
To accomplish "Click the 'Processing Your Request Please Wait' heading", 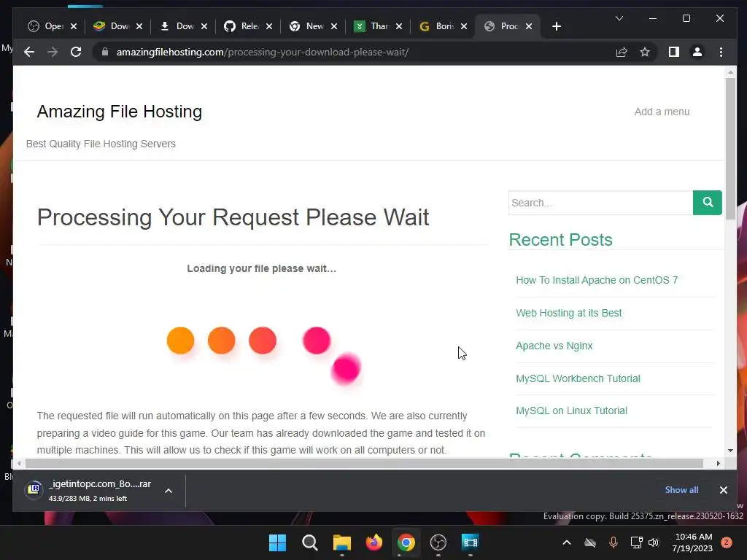I will click(233, 217).
